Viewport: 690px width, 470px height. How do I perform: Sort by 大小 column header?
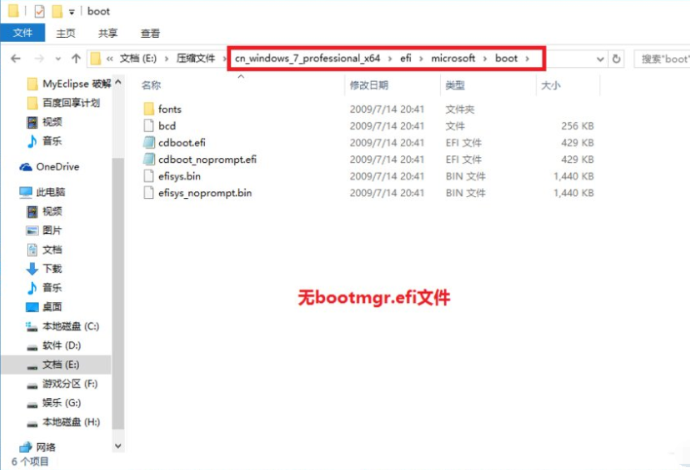coord(551,85)
